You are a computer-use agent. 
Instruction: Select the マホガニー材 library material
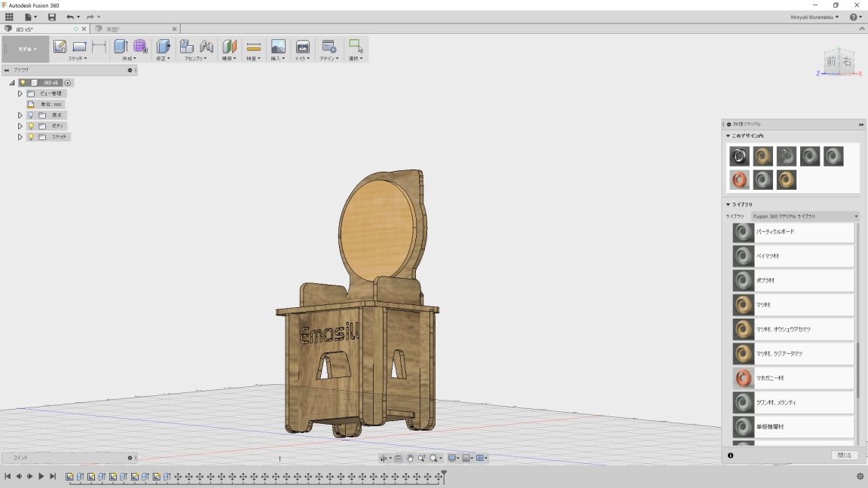point(793,378)
